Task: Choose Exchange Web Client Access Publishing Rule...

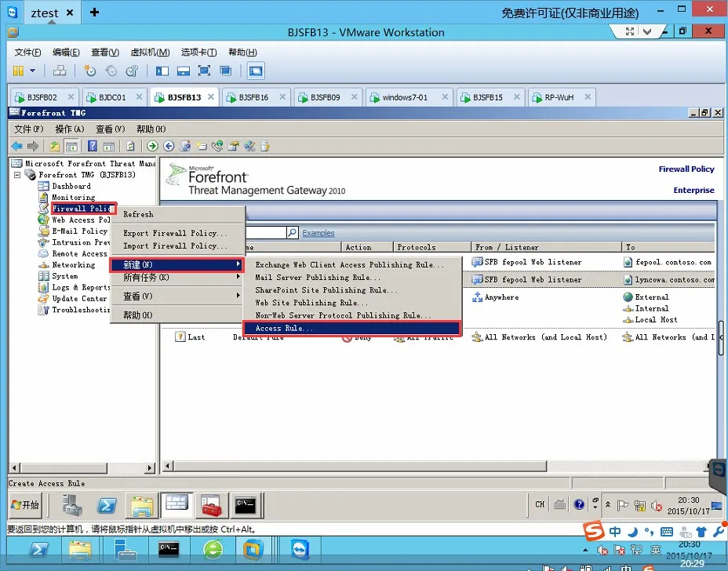Action: (349, 264)
